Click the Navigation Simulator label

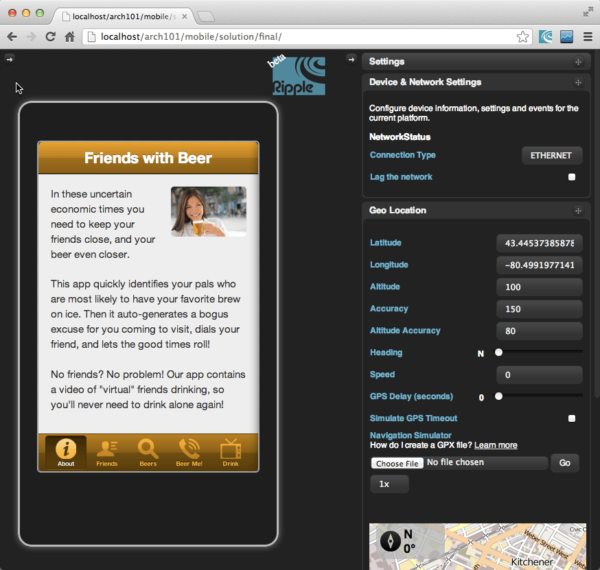[411, 435]
